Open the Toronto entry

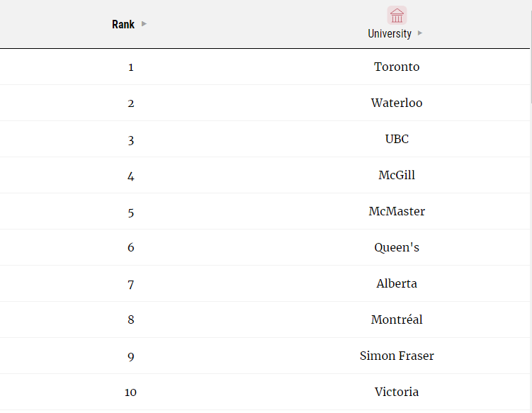point(397,67)
